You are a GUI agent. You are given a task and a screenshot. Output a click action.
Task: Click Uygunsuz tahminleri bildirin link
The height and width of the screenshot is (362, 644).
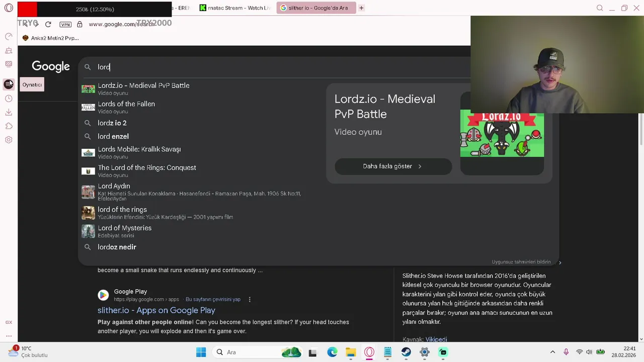point(521,262)
